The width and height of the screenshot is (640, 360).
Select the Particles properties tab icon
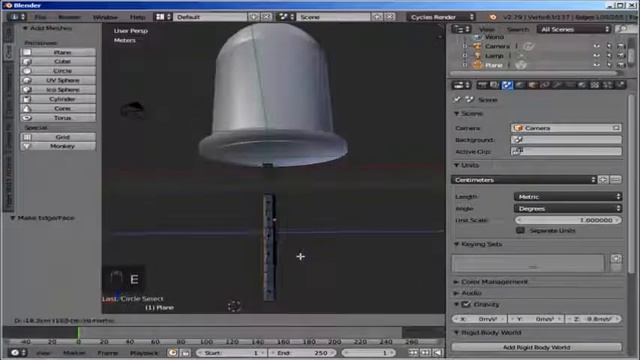[607, 85]
